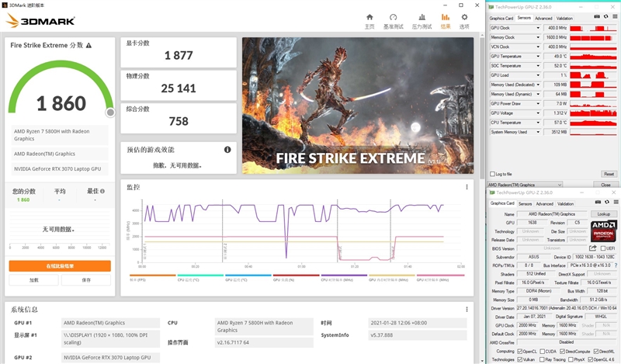Click the warning triangle beside Fire Strike Extreme score
This screenshot has height=364, width=621.
[88, 46]
